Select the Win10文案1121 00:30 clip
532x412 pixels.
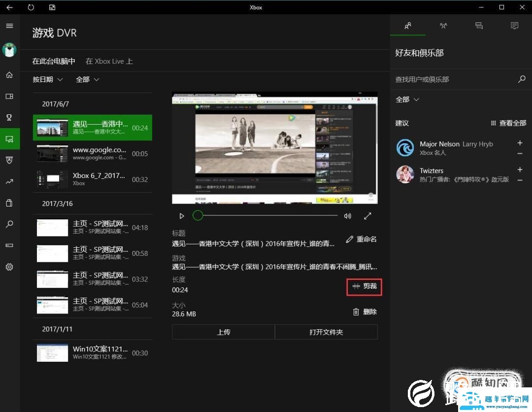pyautogui.click(x=92, y=353)
